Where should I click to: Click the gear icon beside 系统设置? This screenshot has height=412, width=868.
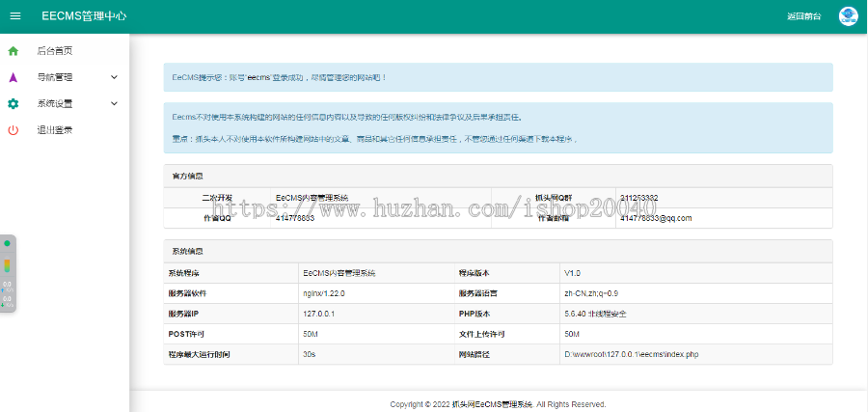pyautogui.click(x=14, y=103)
